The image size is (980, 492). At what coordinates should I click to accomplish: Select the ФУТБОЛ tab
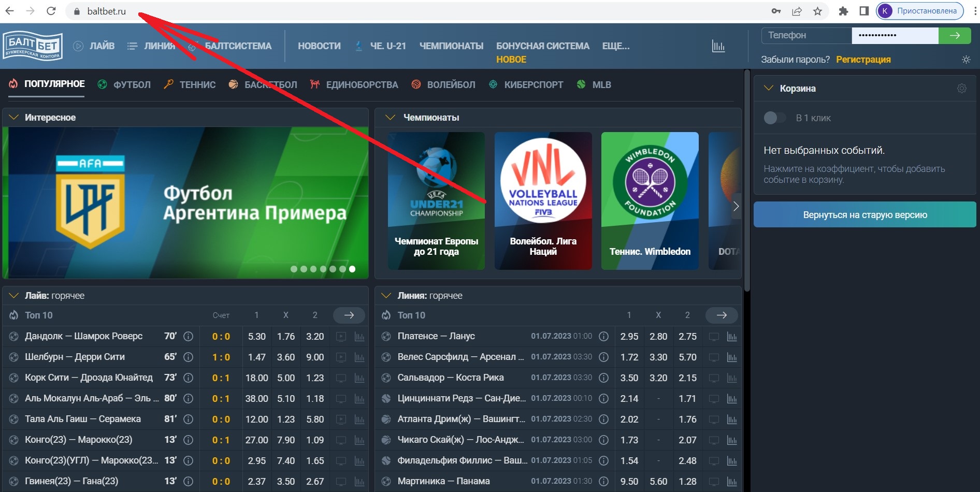(124, 84)
